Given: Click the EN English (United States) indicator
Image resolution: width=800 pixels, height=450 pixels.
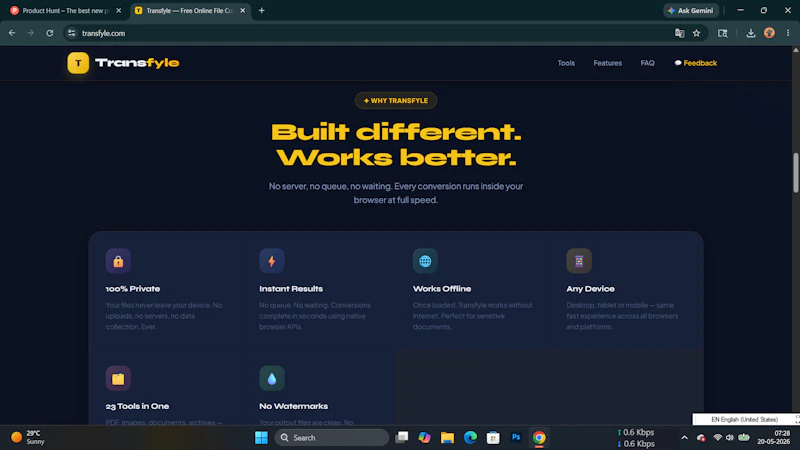Looking at the screenshot, I should coord(744,419).
